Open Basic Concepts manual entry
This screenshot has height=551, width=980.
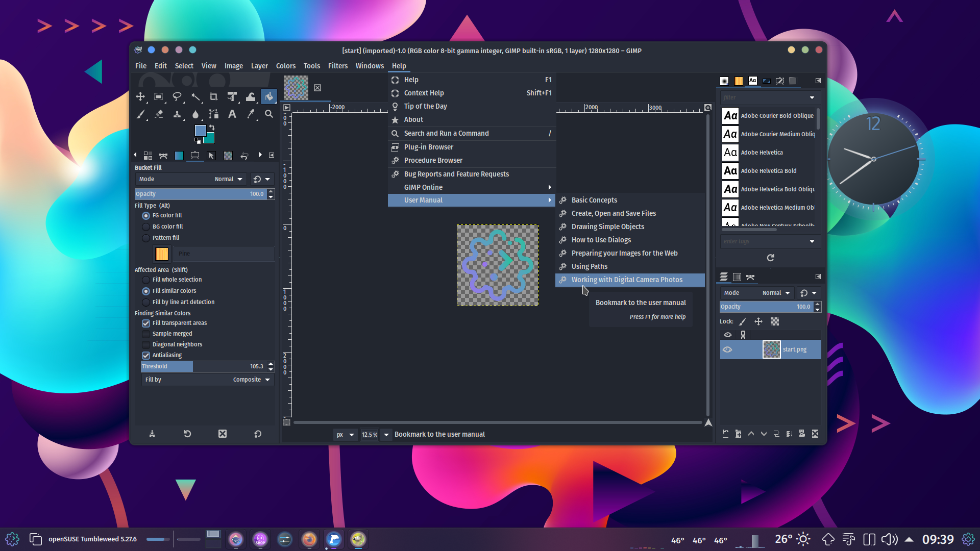coord(630,200)
